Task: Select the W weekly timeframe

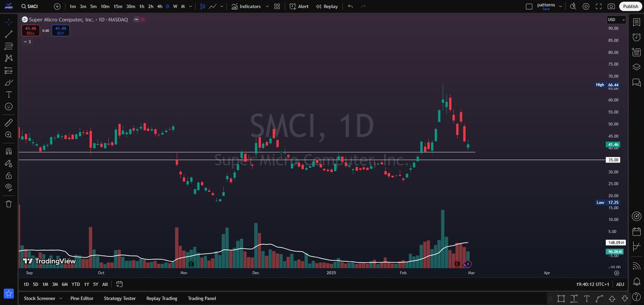Action: point(175,6)
